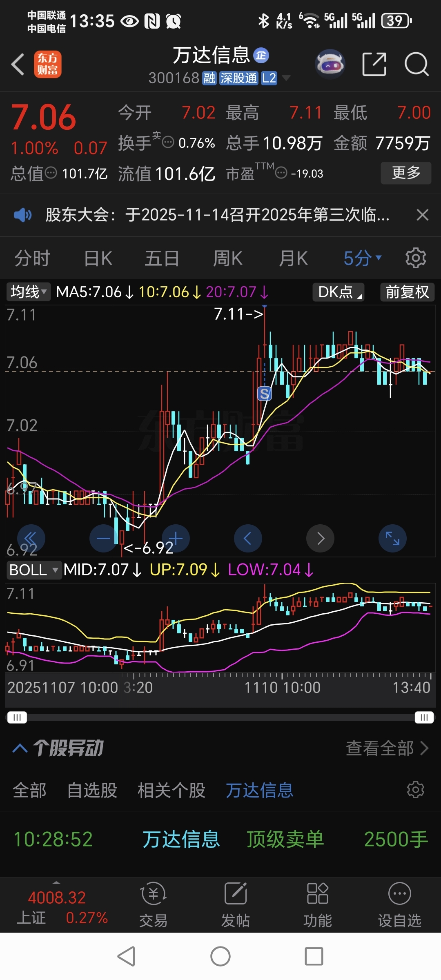Tap the 深股通 tag
This screenshot has width=441, height=980.
[238, 78]
